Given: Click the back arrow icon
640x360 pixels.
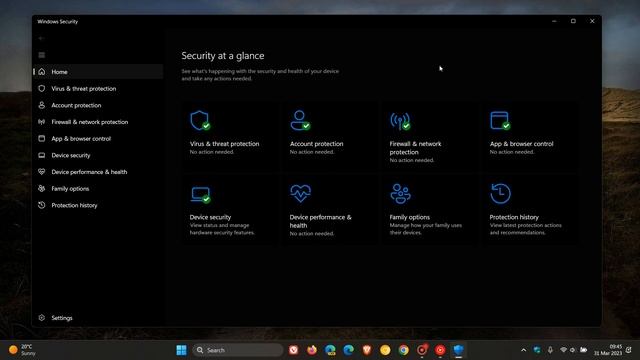Looking at the screenshot, I should click(x=41, y=38).
